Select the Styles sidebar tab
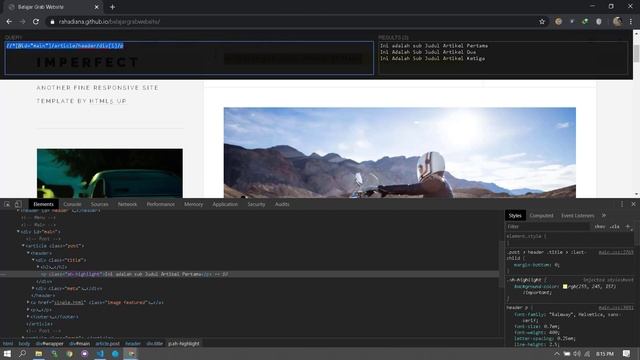Screen dimensions: 640x360 515,216
